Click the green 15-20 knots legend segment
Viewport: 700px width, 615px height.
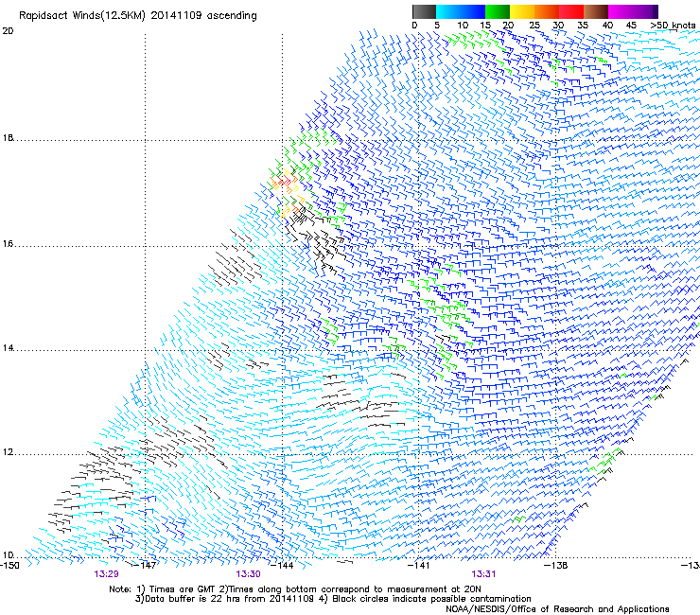point(498,11)
